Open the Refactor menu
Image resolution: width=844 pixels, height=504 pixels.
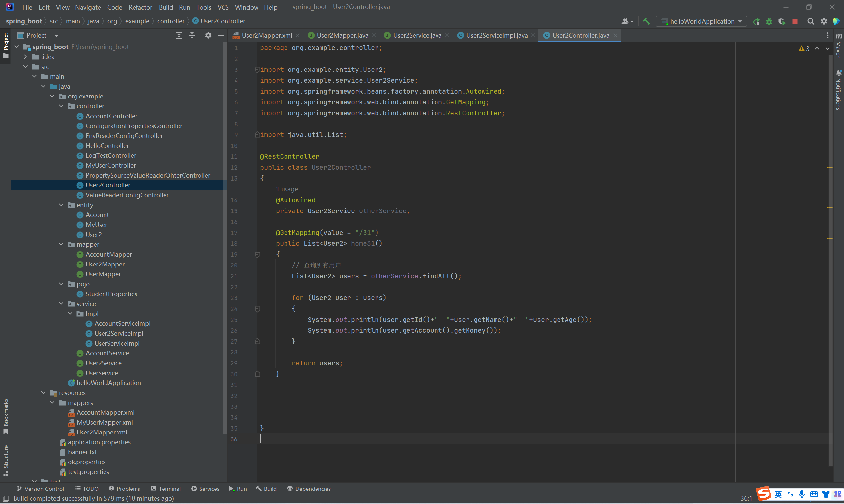click(x=140, y=7)
